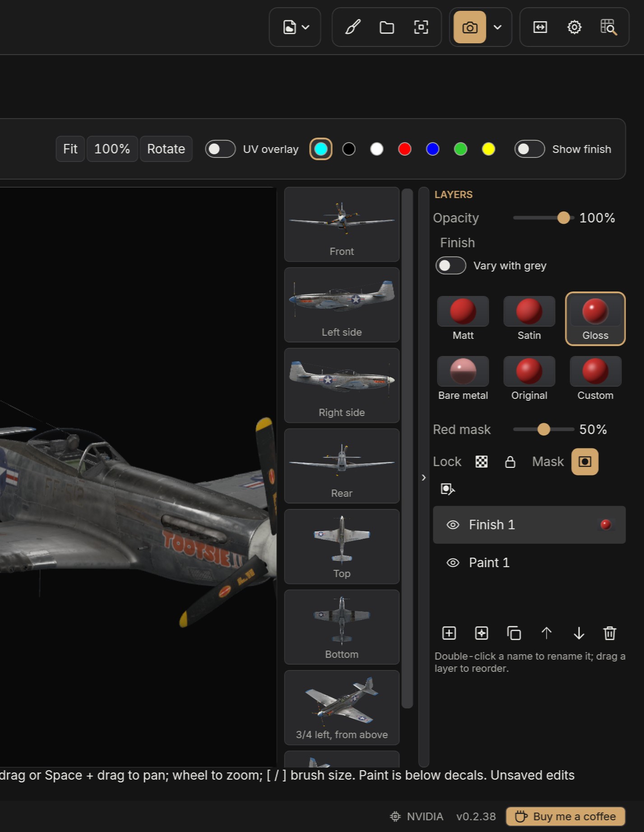Click the highlighted camera button
Screen dimensions: 644x832
coord(470,27)
